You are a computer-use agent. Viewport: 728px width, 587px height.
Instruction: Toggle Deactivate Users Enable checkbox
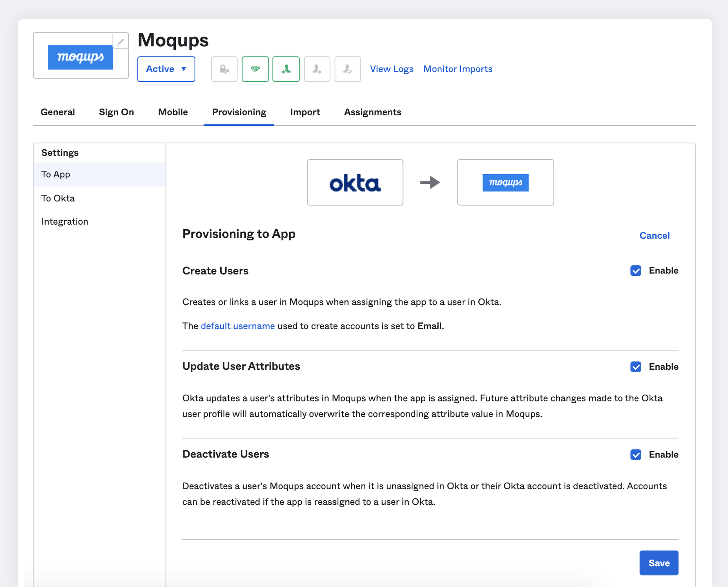point(635,455)
